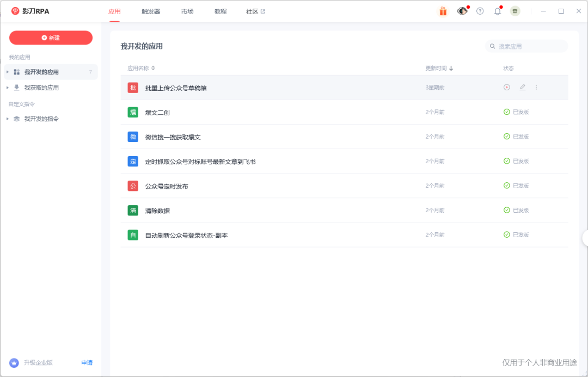Click the eye avatar icon in header
This screenshot has width=588, height=377.
point(462,11)
